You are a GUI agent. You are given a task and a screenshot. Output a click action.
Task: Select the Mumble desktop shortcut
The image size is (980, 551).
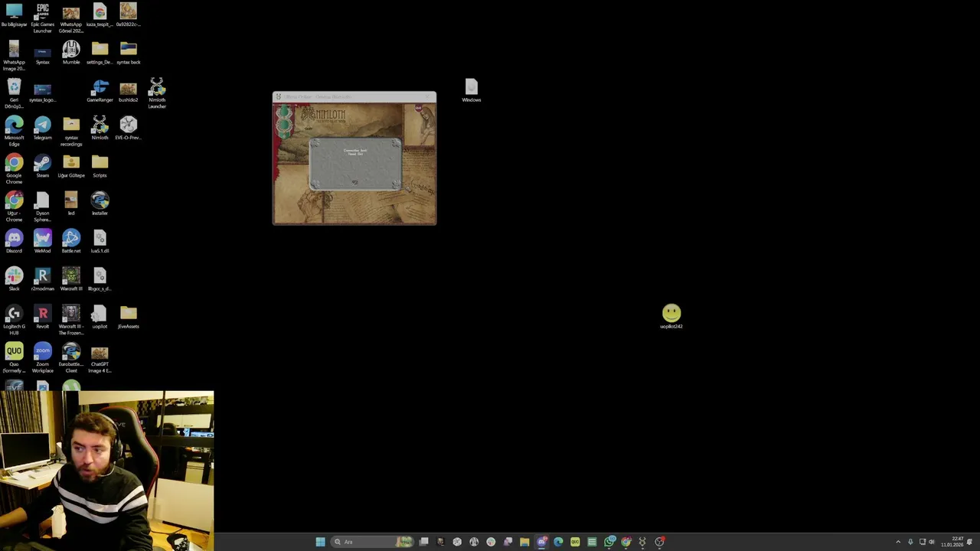pos(71,54)
